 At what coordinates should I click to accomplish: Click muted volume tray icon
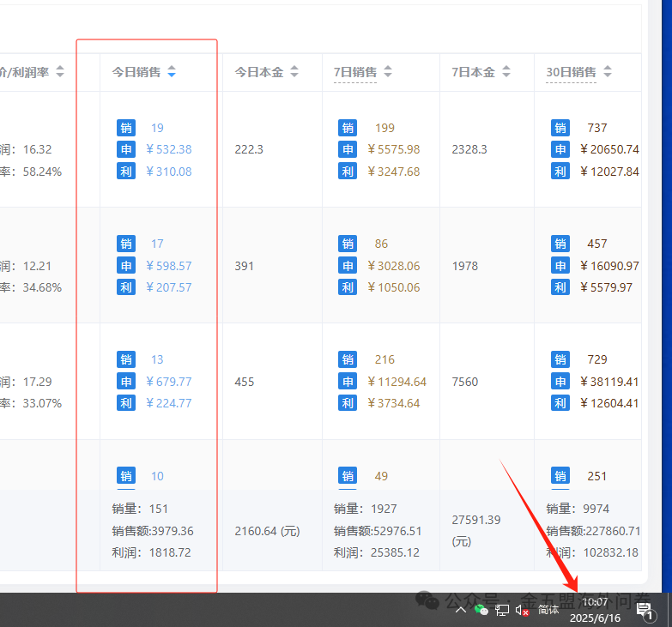pyautogui.click(x=522, y=610)
